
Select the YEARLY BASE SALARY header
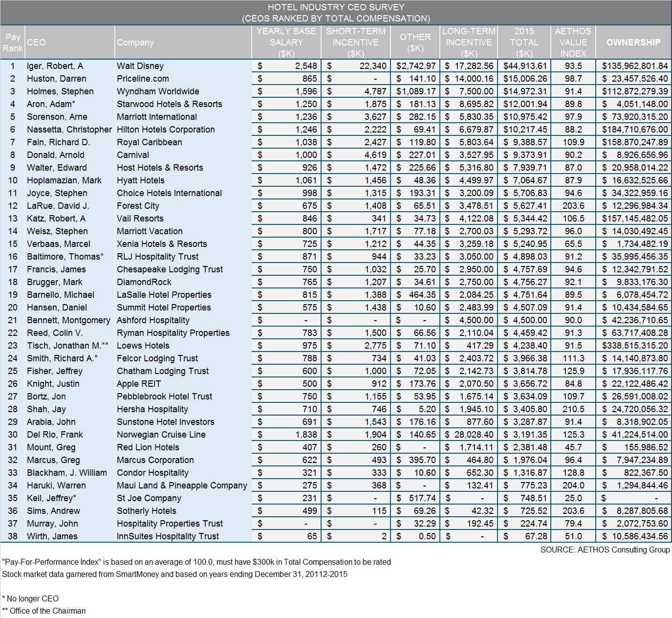(x=285, y=43)
